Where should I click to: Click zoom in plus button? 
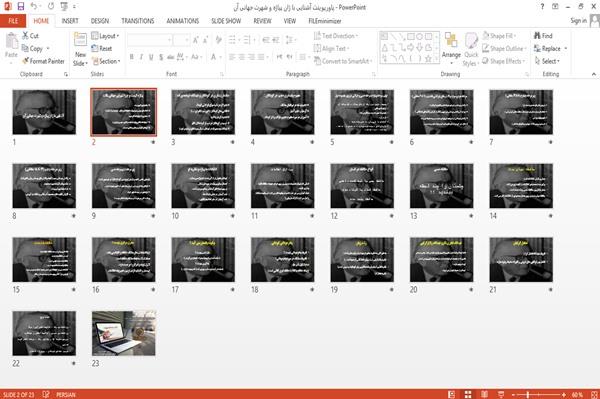[x=564, y=394]
